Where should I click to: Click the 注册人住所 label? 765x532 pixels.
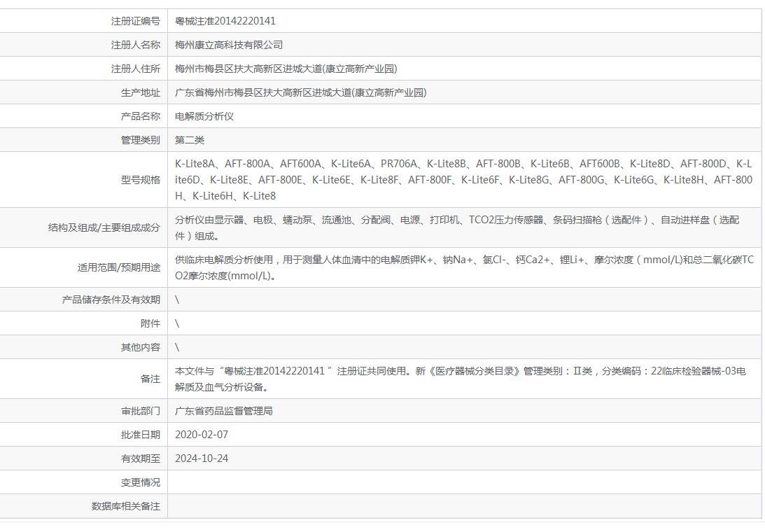[x=136, y=69]
